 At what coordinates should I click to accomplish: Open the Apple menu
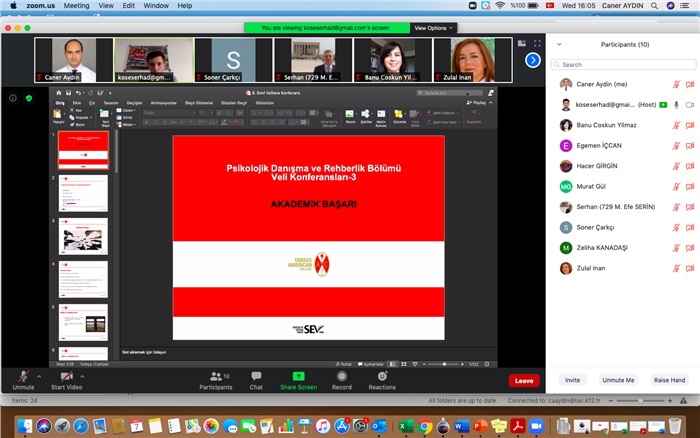click(13, 6)
